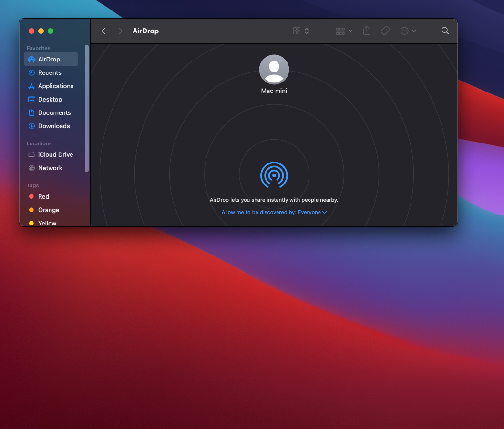Select the Mac mini user avatar
The height and width of the screenshot is (429, 504).
(274, 70)
